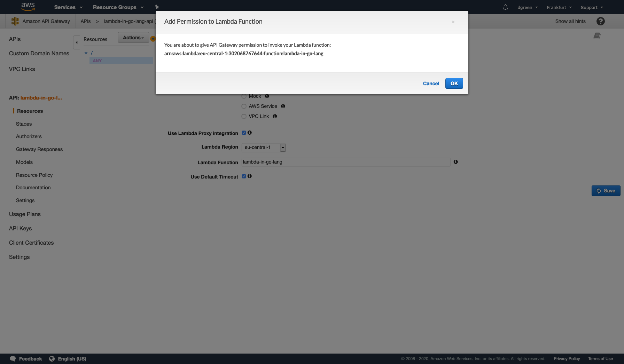Open API-level Settings under lambda-in-go-l...
Viewport: 624px width, 364px height.
(25, 200)
